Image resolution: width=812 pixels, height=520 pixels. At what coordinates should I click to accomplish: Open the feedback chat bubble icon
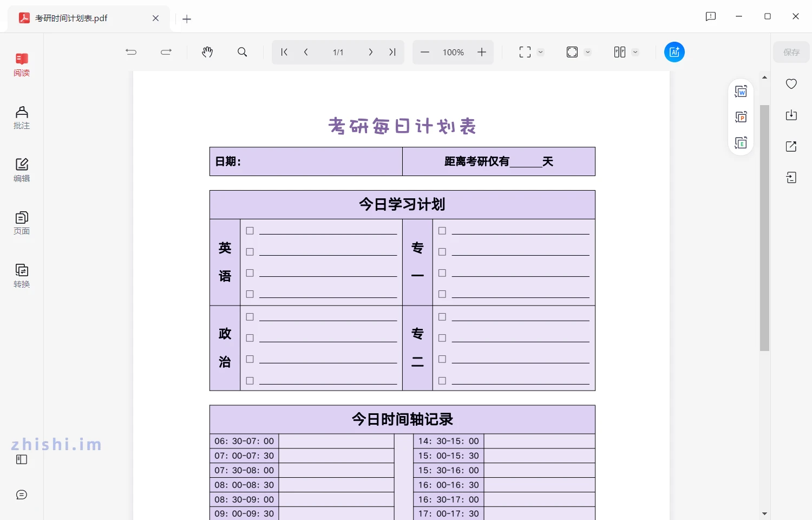(22, 495)
